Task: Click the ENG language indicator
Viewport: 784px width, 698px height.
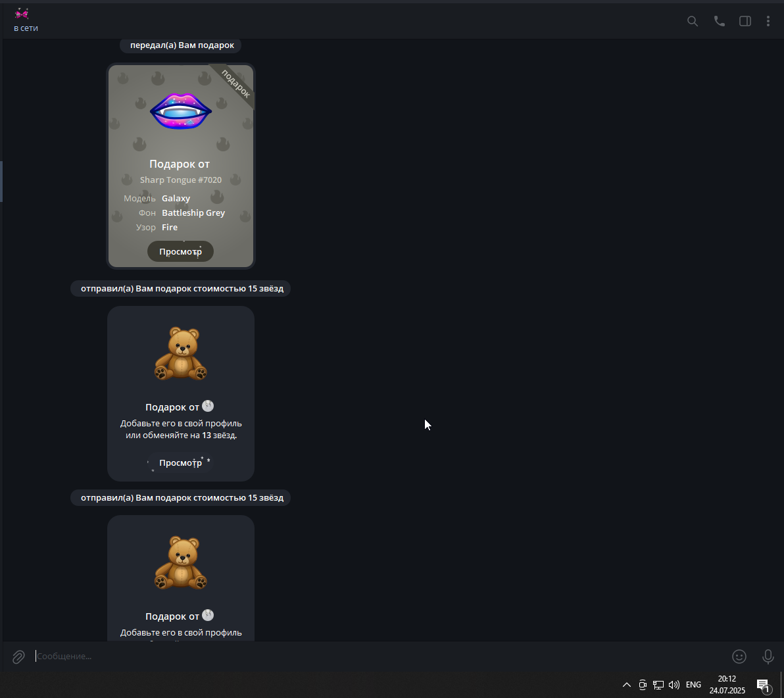Action: [693, 685]
